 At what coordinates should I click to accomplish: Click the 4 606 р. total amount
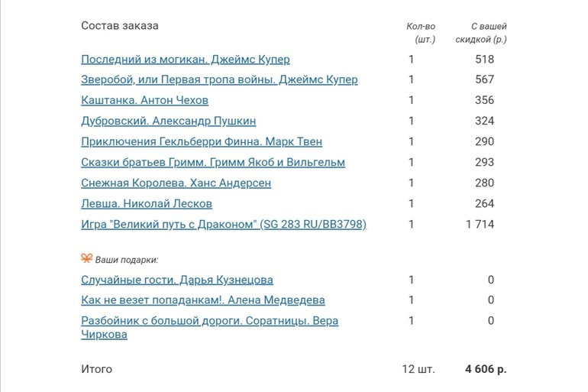485,369
